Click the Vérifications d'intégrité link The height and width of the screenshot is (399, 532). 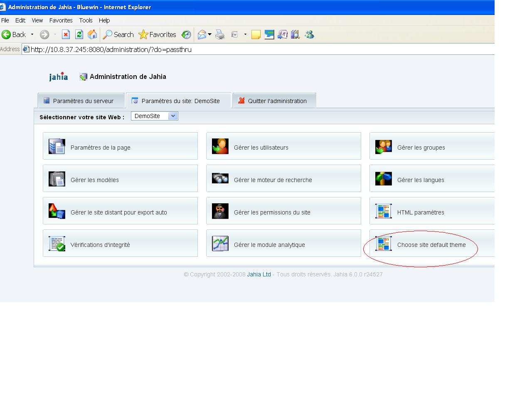(100, 245)
